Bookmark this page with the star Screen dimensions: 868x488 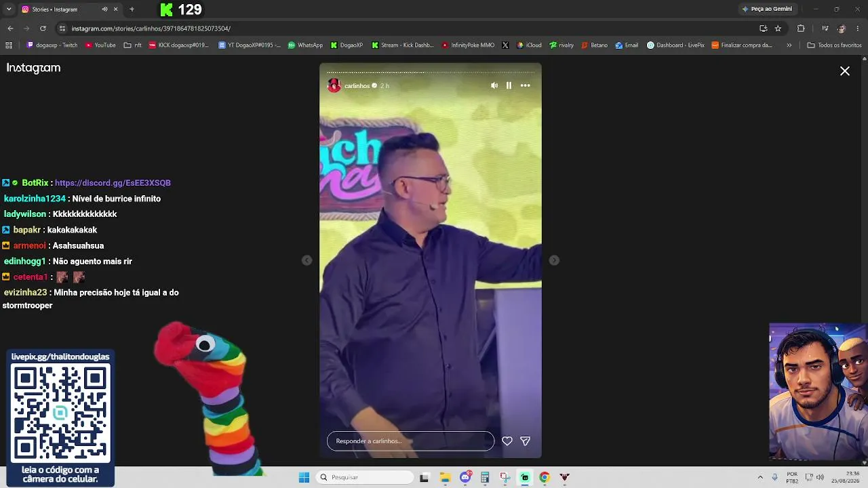click(x=778, y=28)
